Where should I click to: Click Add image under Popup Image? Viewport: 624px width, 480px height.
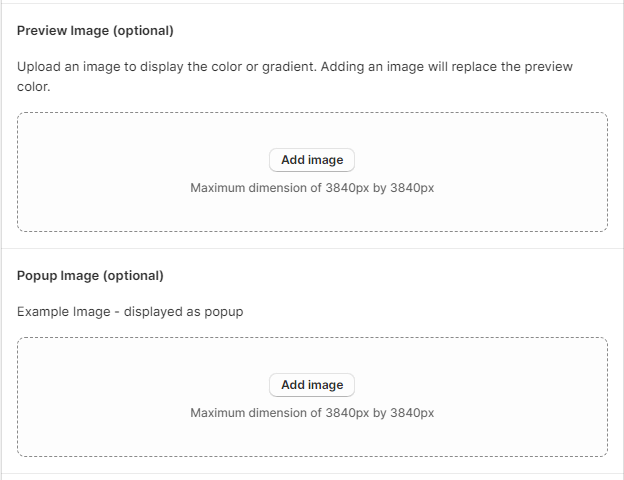point(312,385)
